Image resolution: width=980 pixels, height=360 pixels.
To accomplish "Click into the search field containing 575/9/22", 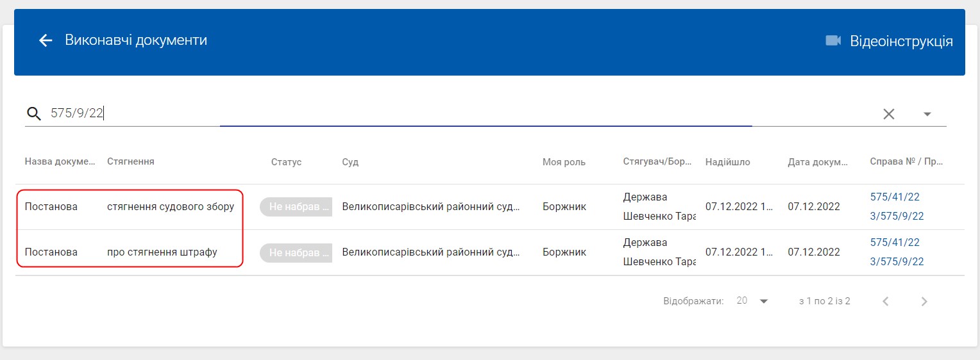I will tap(385, 114).
